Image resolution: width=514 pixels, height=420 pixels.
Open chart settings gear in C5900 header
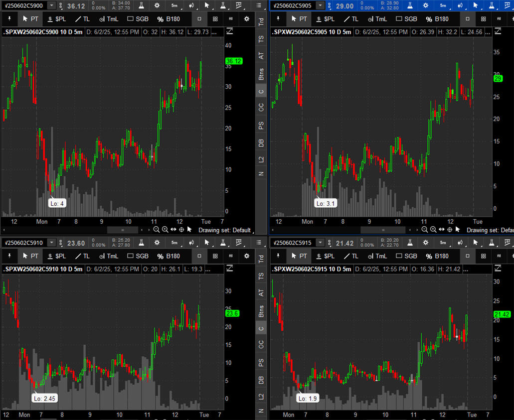(157, 5)
